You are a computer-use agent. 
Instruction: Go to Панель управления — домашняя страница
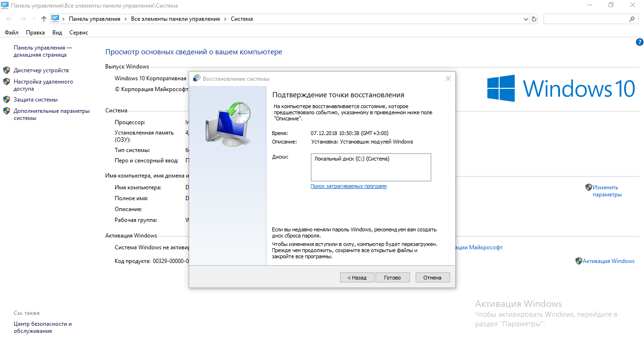click(43, 51)
